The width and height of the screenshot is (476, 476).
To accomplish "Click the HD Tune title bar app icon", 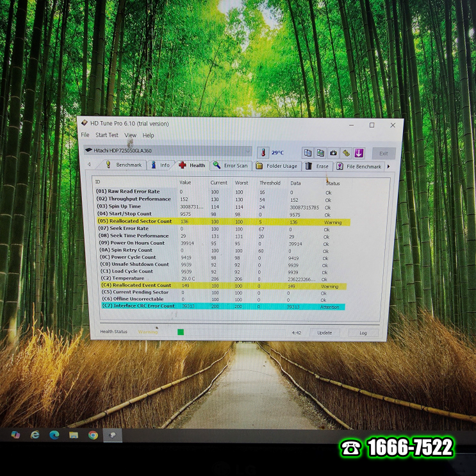I will click(x=84, y=123).
